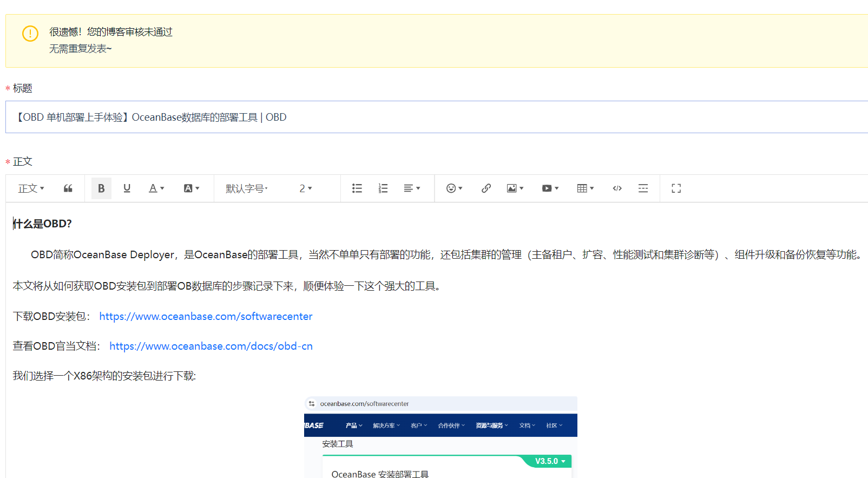868x478 pixels.
Task: Open the font color picker
Action: tap(156, 188)
